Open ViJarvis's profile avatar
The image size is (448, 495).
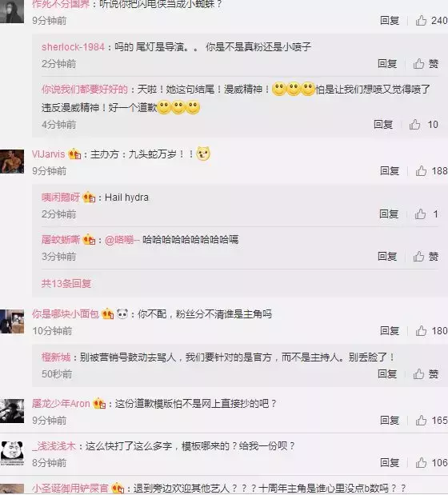pyautogui.click(x=12, y=162)
